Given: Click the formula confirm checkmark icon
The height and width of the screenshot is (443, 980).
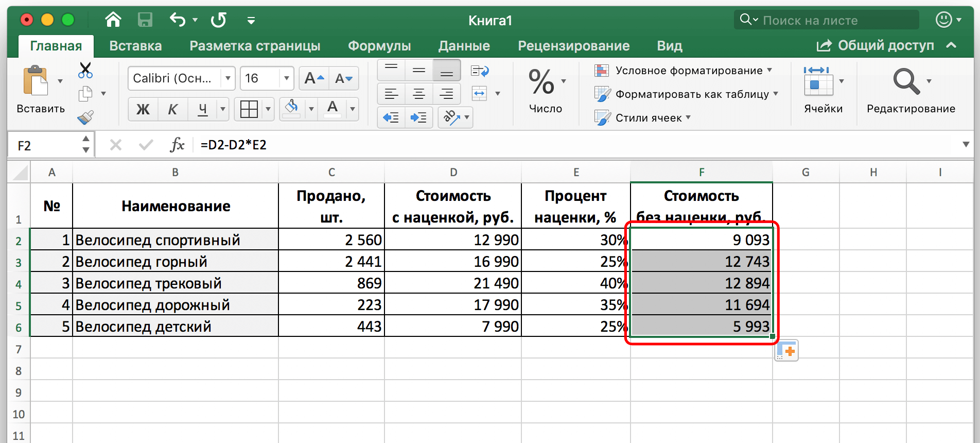Looking at the screenshot, I should 146,145.
